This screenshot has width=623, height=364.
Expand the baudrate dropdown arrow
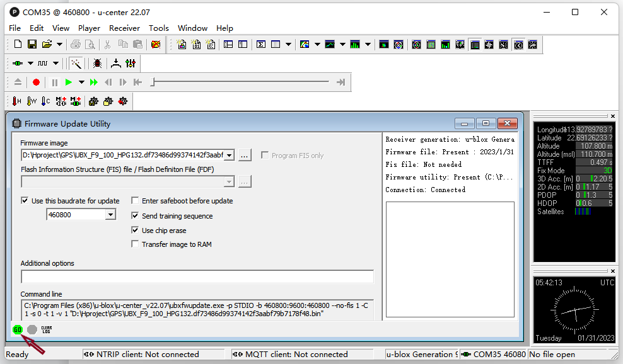click(55, 63)
